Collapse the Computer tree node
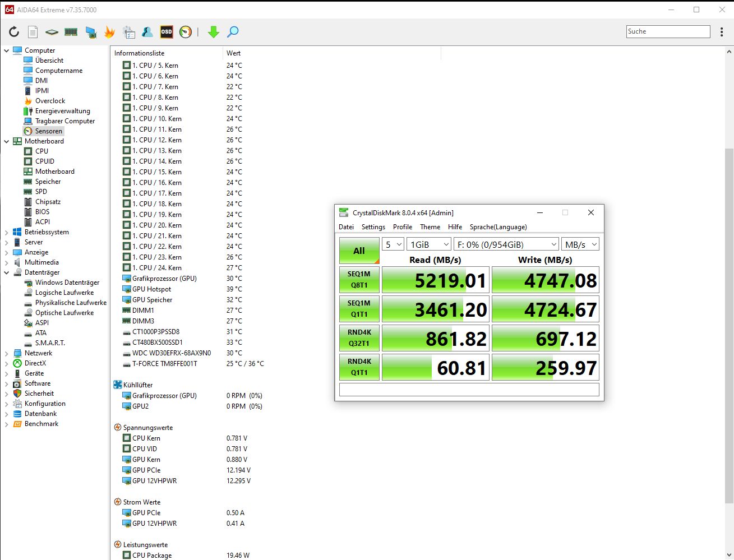 [x=7, y=50]
